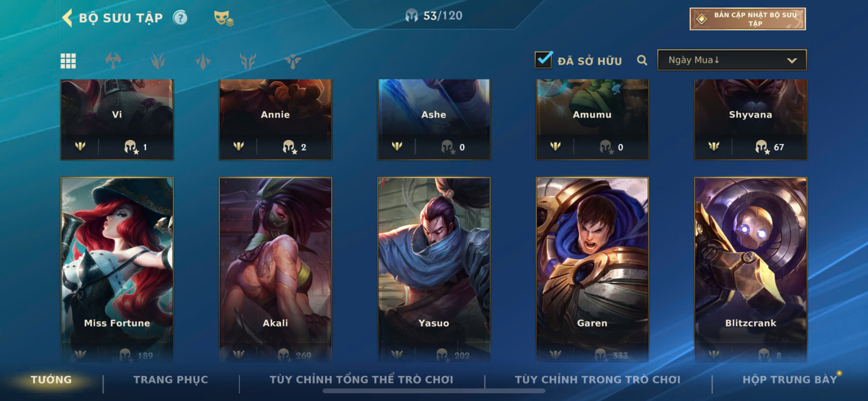Filter champions by Assassin role icon
This screenshot has height=401, width=868.
pyautogui.click(x=203, y=61)
